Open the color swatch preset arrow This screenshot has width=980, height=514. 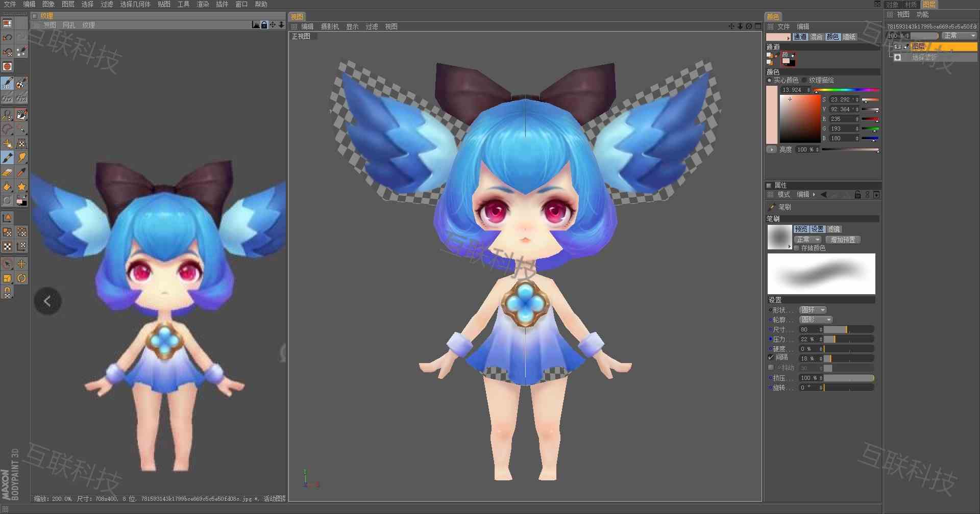click(x=789, y=38)
